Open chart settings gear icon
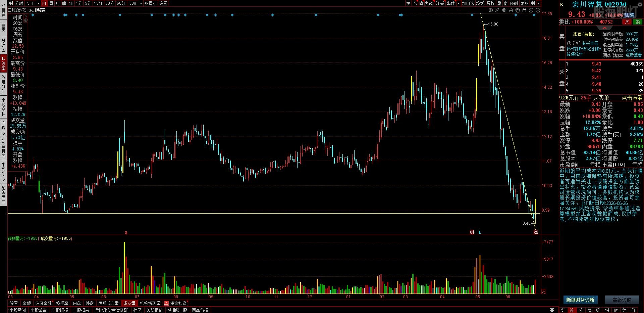The image size is (644, 313). point(491,10)
